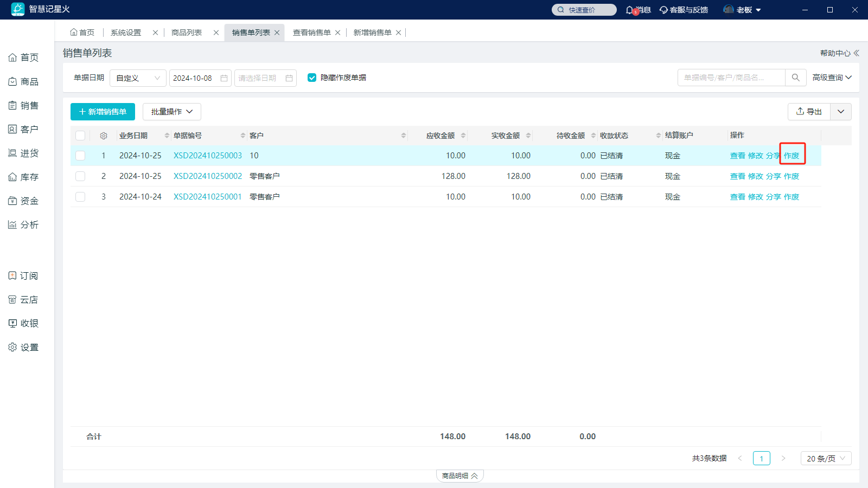Open 商品 in the left sidebar
Image resolution: width=868 pixels, height=488 pixels.
click(x=23, y=81)
